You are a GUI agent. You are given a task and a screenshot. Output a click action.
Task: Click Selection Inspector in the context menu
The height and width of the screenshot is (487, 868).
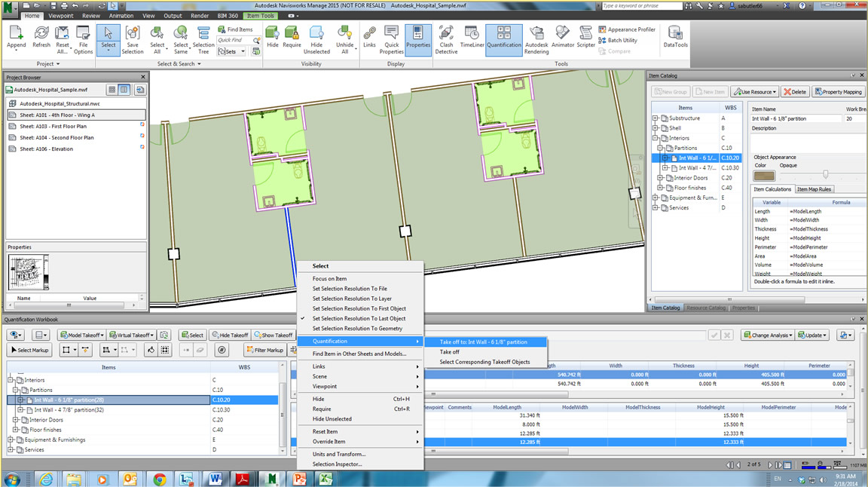pos(337,464)
